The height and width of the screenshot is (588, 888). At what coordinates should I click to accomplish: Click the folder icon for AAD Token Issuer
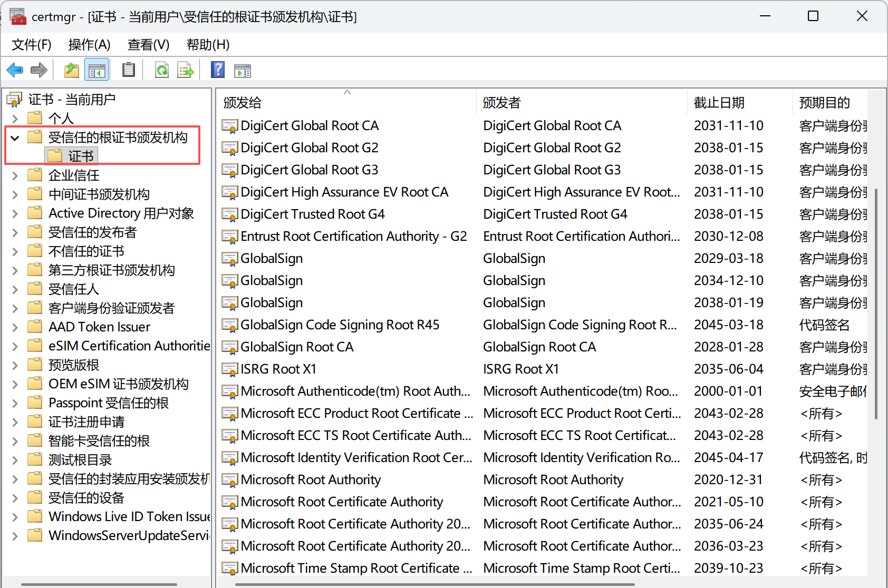35,327
